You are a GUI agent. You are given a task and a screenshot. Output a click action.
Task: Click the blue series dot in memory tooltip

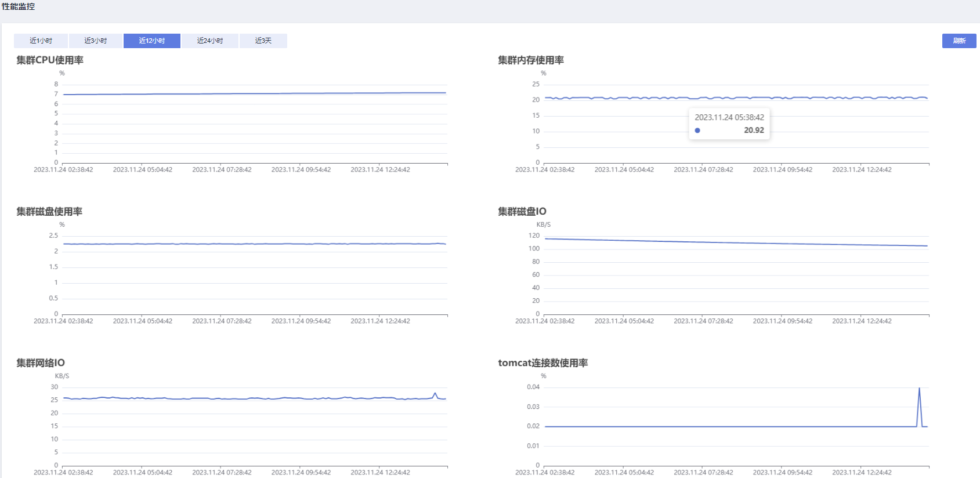click(697, 131)
